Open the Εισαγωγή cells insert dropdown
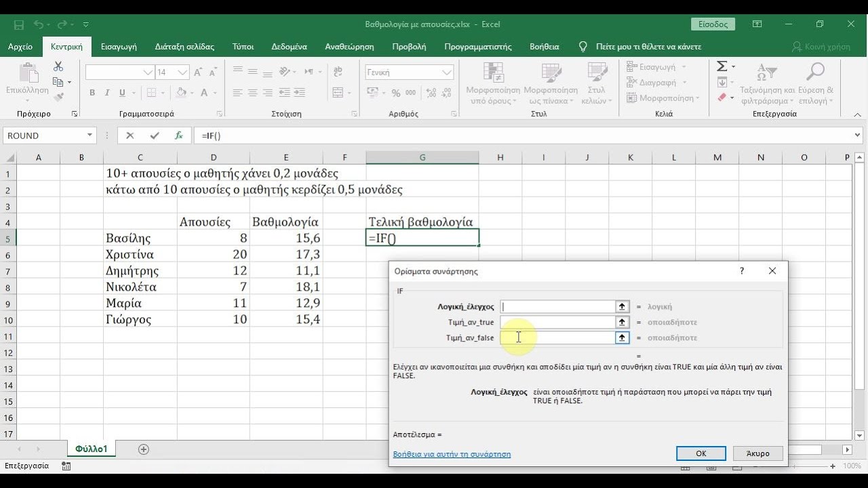This screenshot has width=868, height=488. [656, 66]
